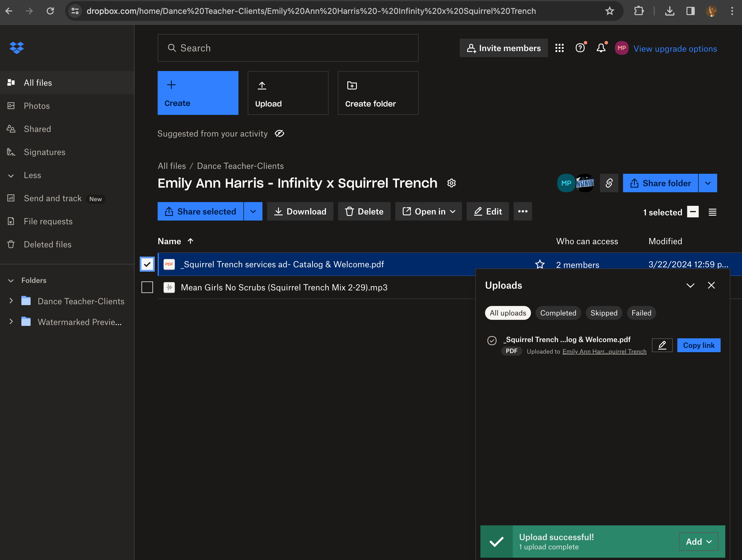Screen dimensions: 742x560
Task: Bookmark this page with the star icon
Action: [609, 11]
